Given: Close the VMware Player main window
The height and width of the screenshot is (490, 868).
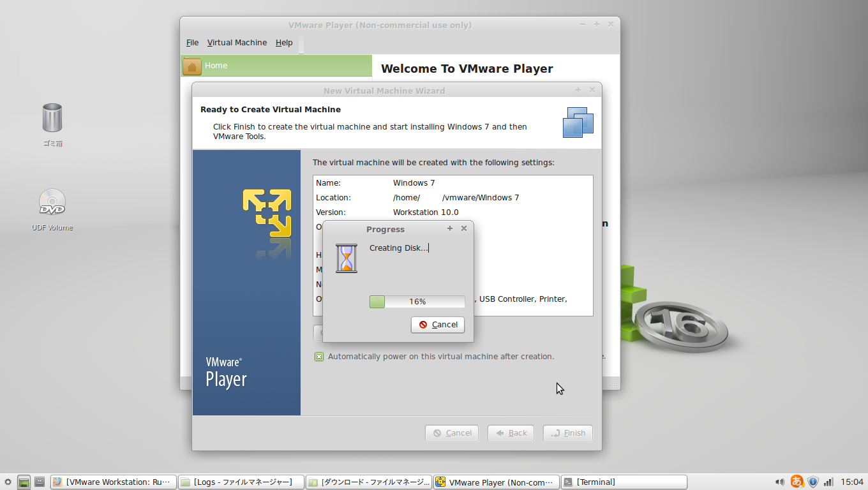Looking at the screenshot, I should click(611, 24).
